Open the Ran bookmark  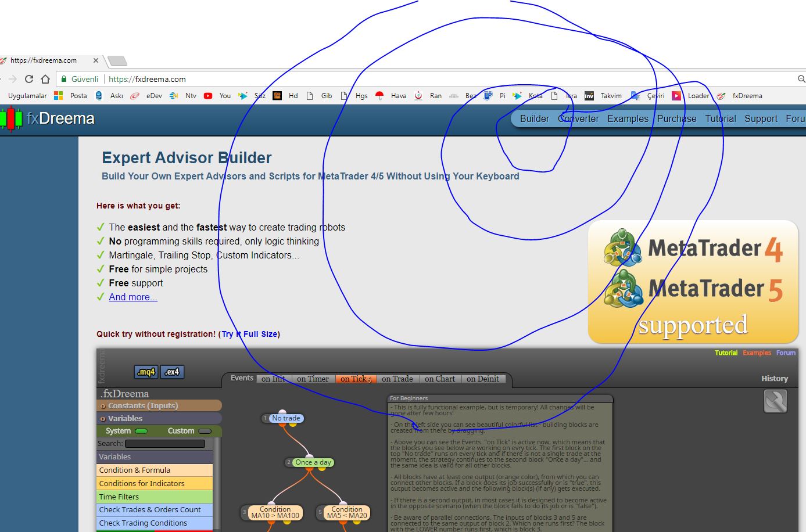428,96
